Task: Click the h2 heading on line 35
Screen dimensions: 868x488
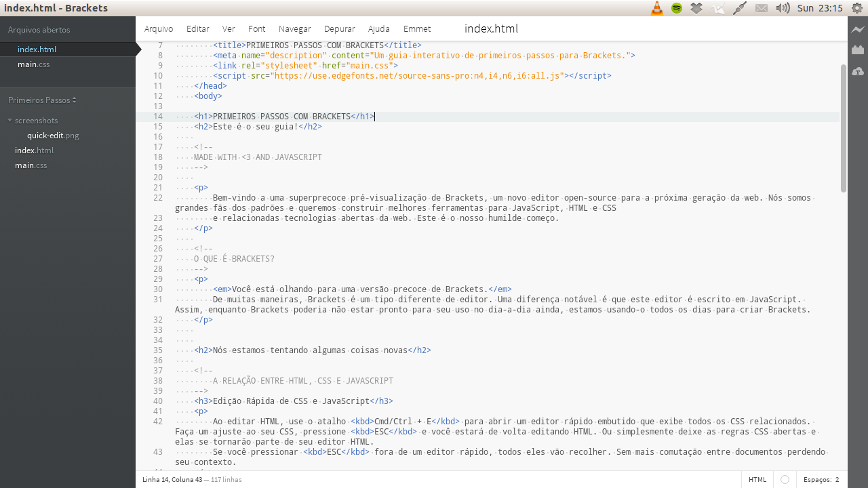Action: click(313, 350)
